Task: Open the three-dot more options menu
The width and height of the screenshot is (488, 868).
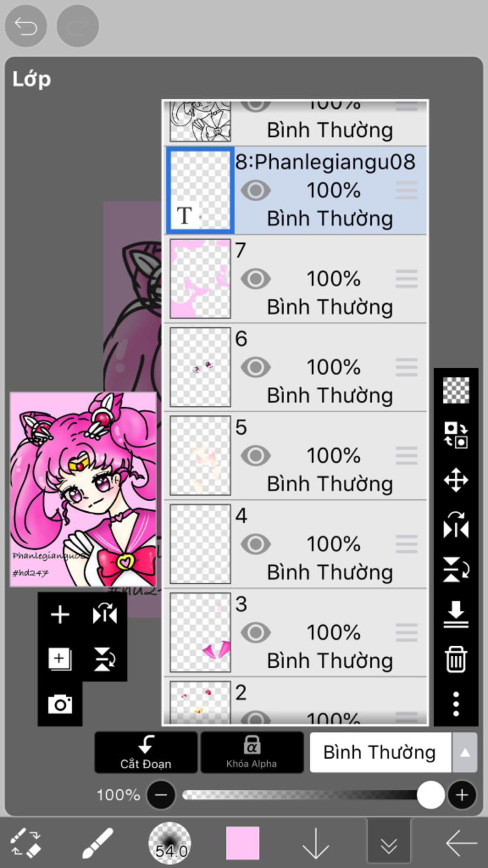Action: [x=456, y=703]
